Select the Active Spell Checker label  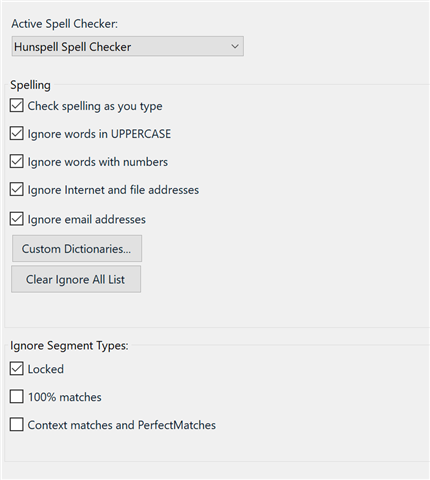click(x=65, y=24)
